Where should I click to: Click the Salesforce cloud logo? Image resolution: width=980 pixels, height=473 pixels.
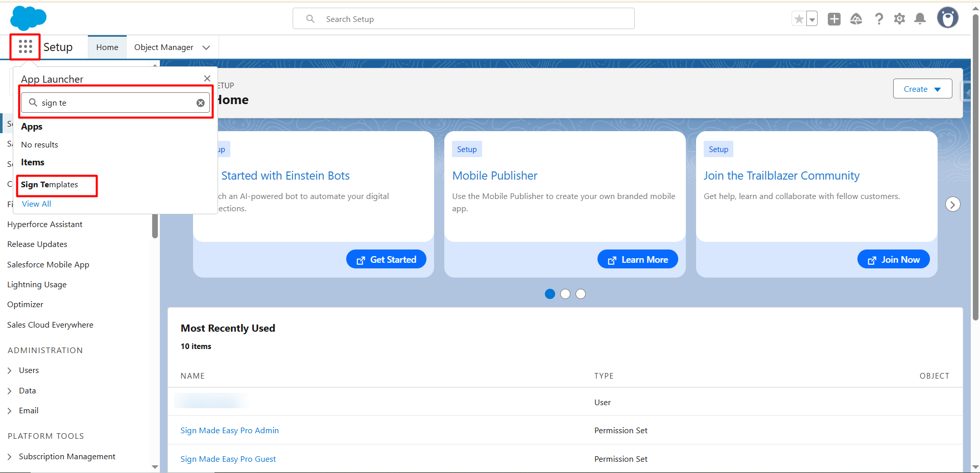pos(28,18)
